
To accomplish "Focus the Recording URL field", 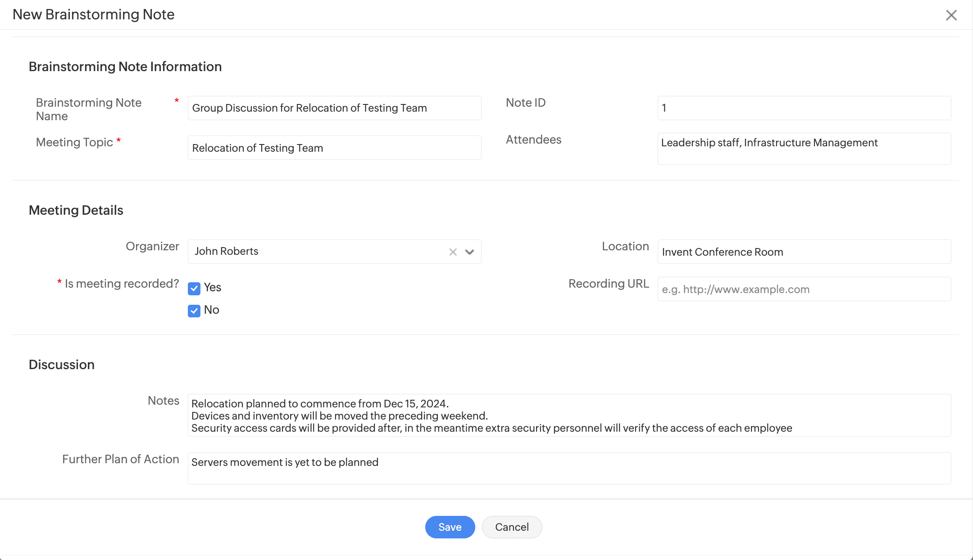I will pos(804,289).
